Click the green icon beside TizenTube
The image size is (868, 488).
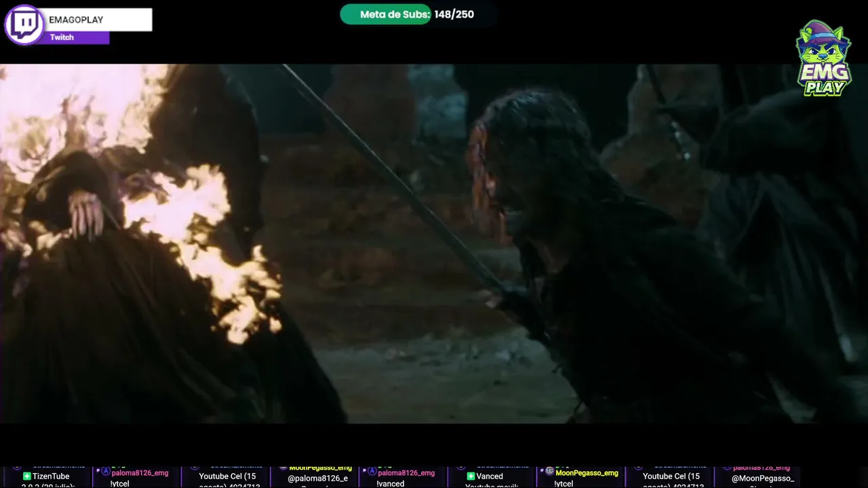click(27, 476)
